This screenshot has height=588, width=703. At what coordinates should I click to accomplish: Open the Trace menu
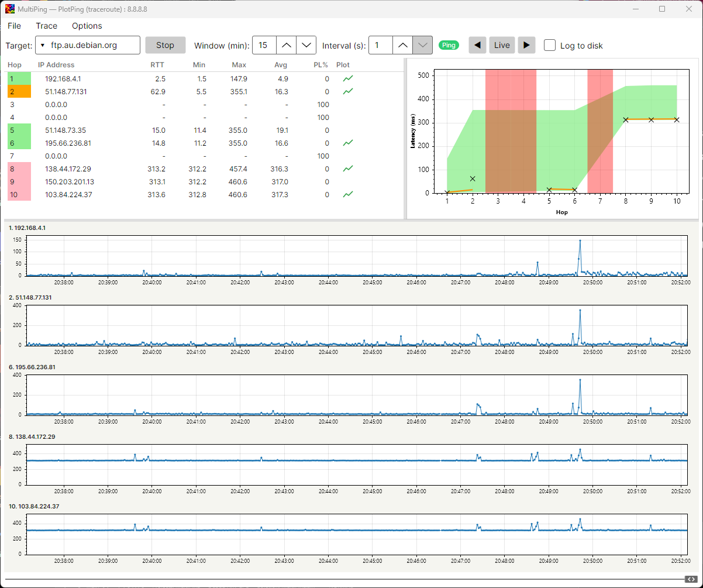pyautogui.click(x=47, y=26)
